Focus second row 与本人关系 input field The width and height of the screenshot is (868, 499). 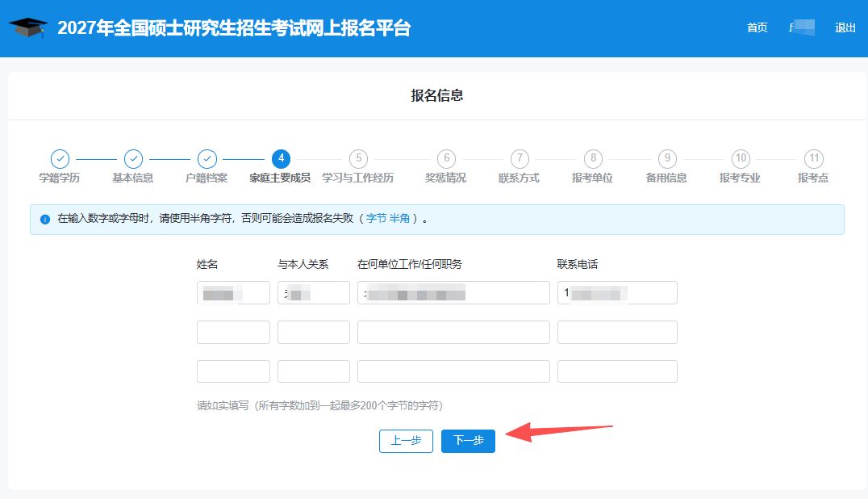point(313,333)
